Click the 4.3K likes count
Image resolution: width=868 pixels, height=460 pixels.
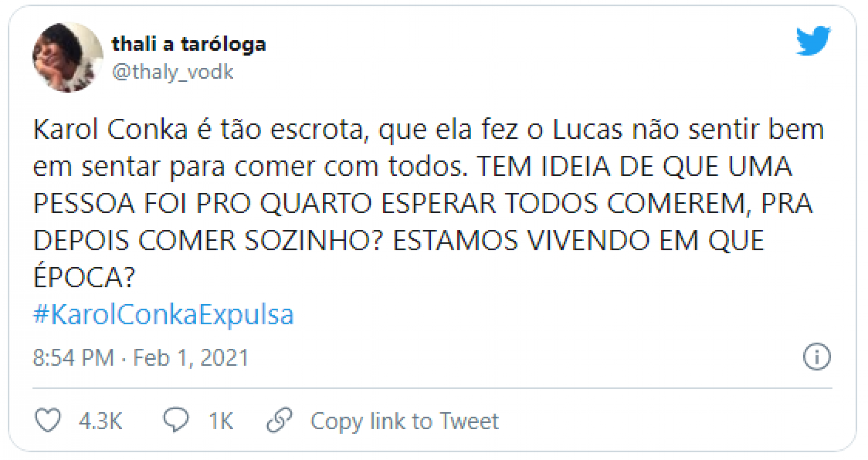coord(100,421)
